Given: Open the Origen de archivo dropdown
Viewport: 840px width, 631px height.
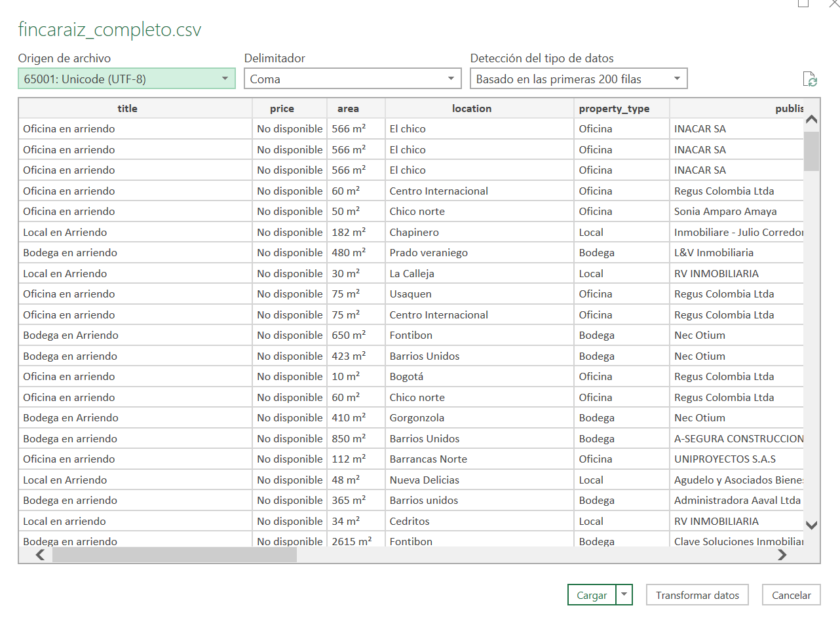Looking at the screenshot, I should pos(126,79).
